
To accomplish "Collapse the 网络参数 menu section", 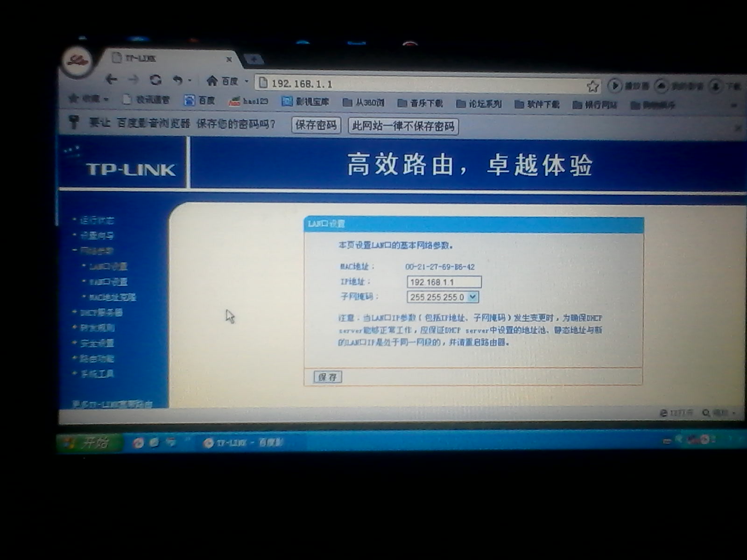I will [97, 251].
